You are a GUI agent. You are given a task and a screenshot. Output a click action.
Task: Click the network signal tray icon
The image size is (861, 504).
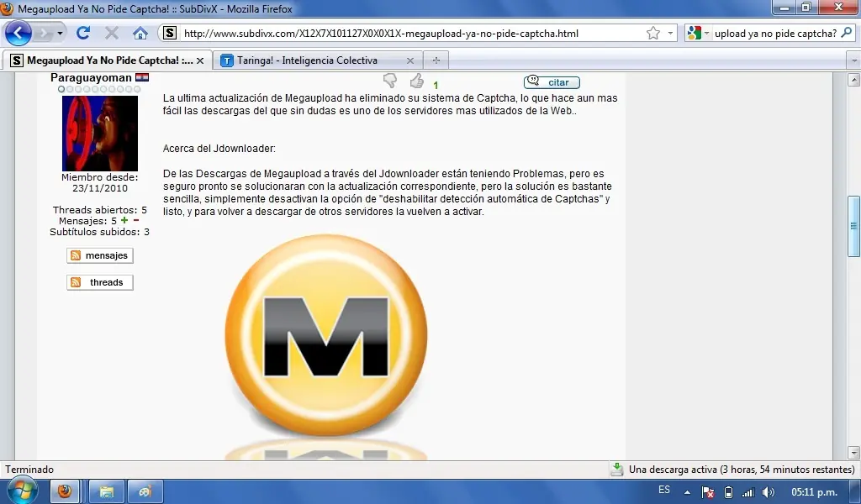coord(747,492)
